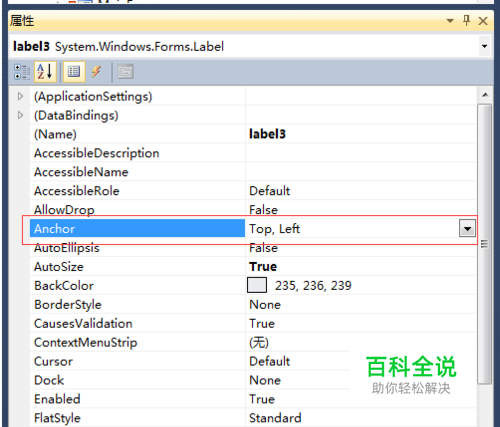Screen dimensions: 500x427
Task: Click the Property Pages icon
Action: pyautogui.click(x=125, y=72)
